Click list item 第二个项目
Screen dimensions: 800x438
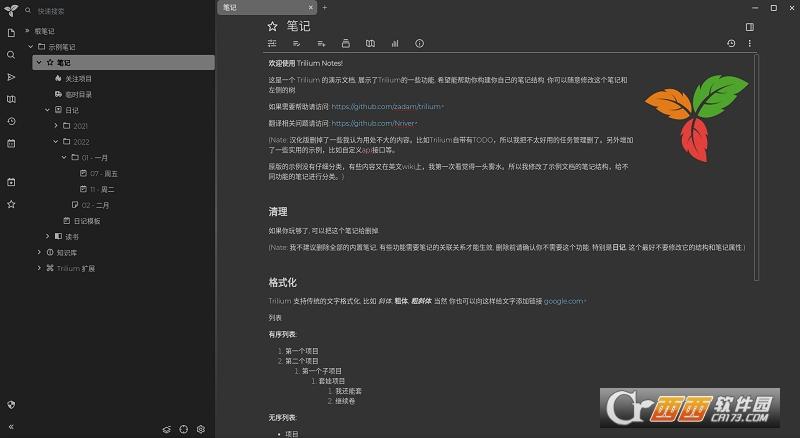[302, 361]
